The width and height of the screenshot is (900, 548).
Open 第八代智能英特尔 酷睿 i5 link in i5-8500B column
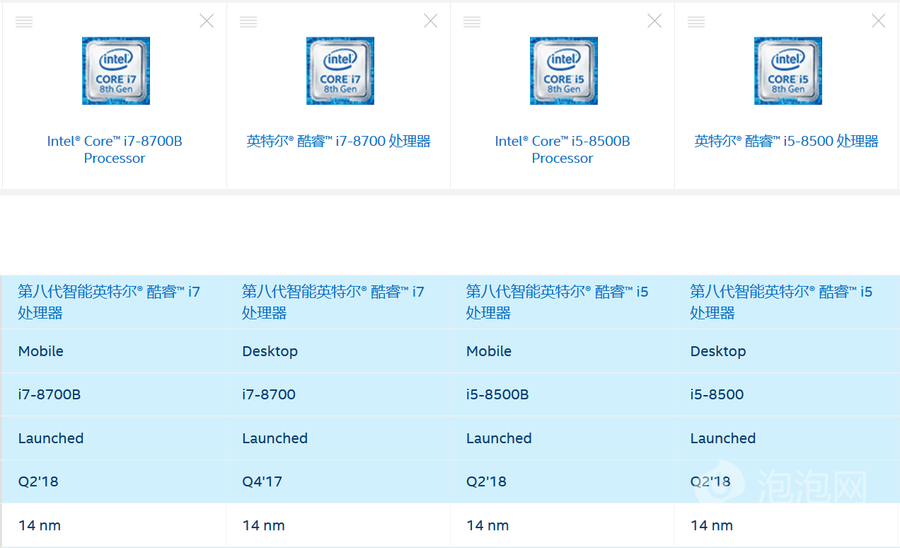(x=557, y=302)
